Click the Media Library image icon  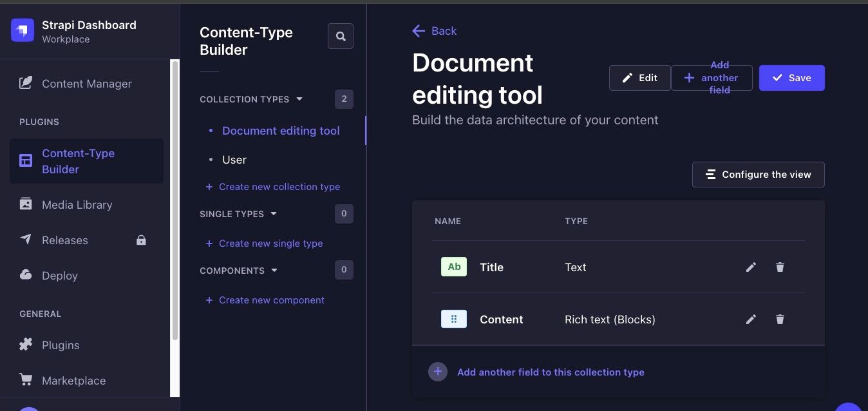click(26, 204)
